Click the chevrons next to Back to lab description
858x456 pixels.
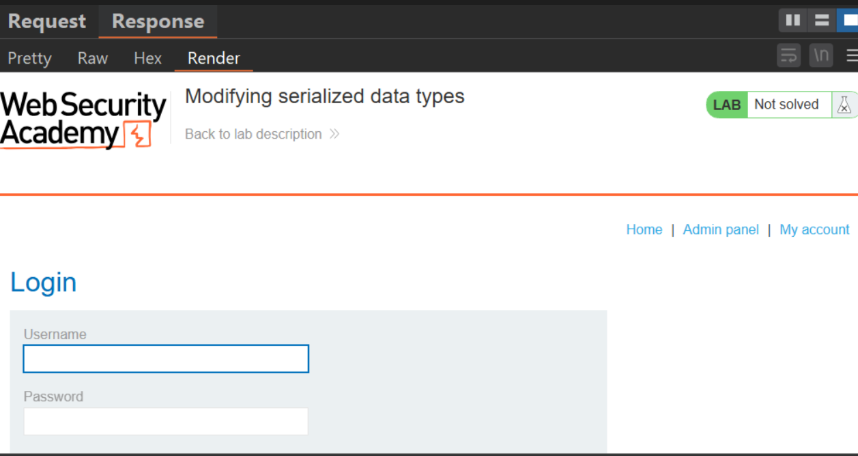tap(334, 134)
